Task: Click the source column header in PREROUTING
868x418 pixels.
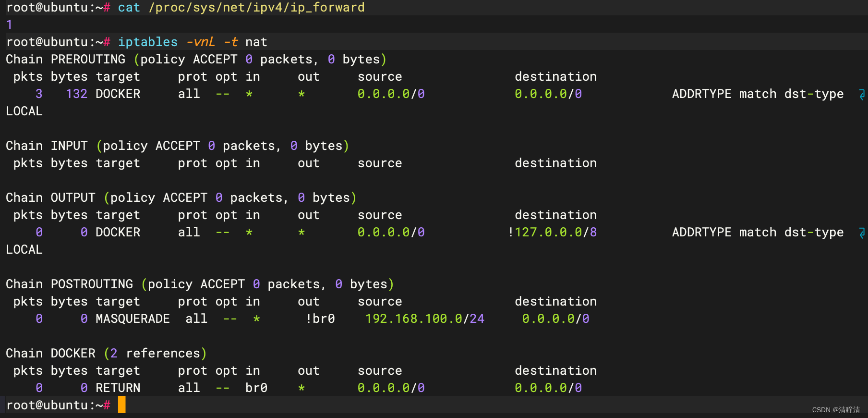Action: (x=380, y=77)
